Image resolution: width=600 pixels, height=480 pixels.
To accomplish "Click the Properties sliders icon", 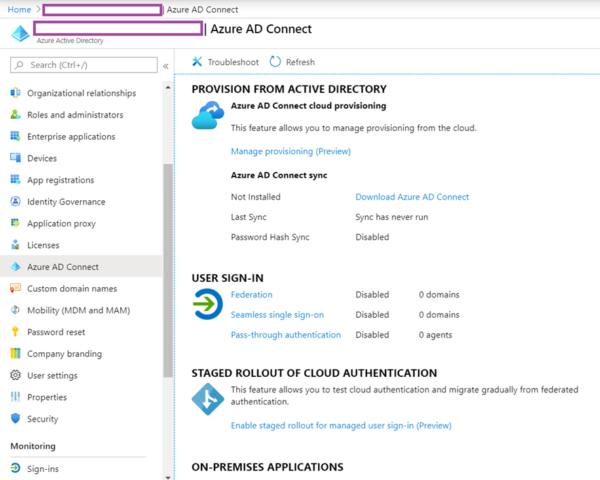I will coord(15,397).
